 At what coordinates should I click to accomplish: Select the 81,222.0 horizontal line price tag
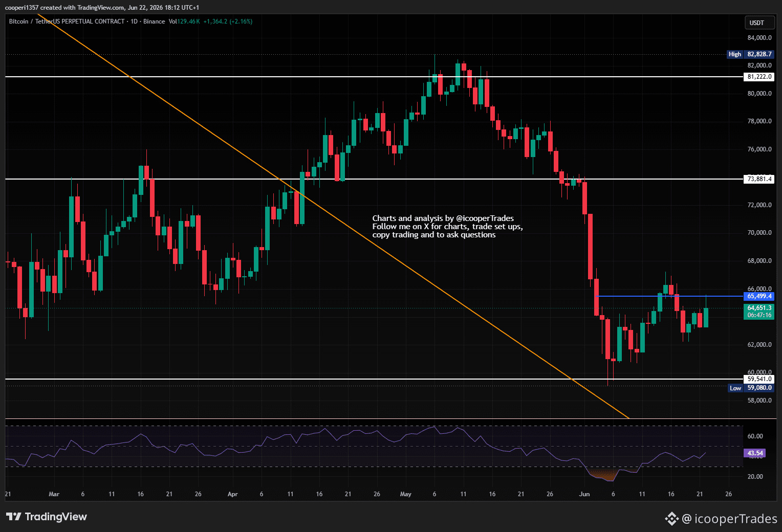click(759, 77)
